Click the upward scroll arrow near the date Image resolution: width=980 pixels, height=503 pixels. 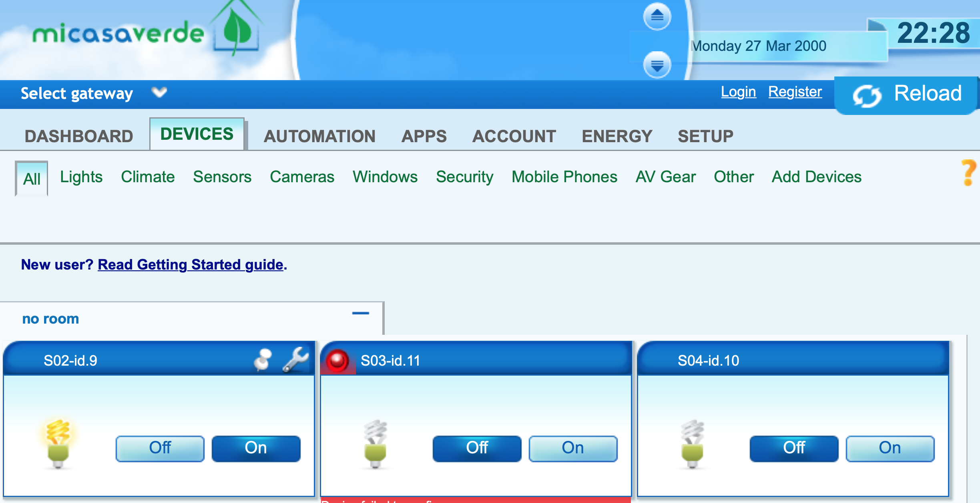pyautogui.click(x=657, y=16)
